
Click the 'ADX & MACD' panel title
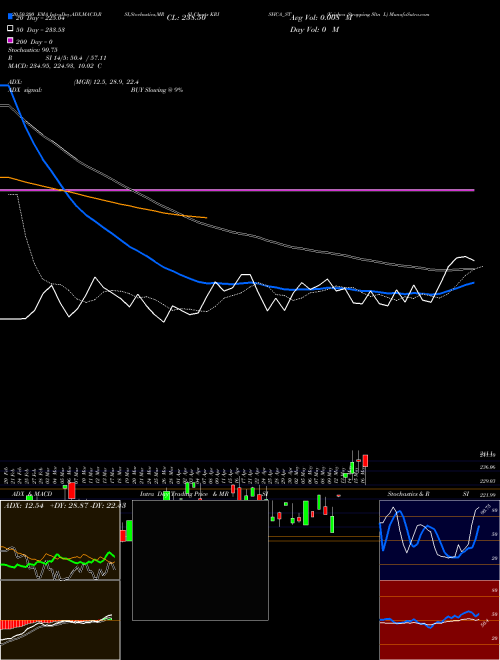coord(32,494)
